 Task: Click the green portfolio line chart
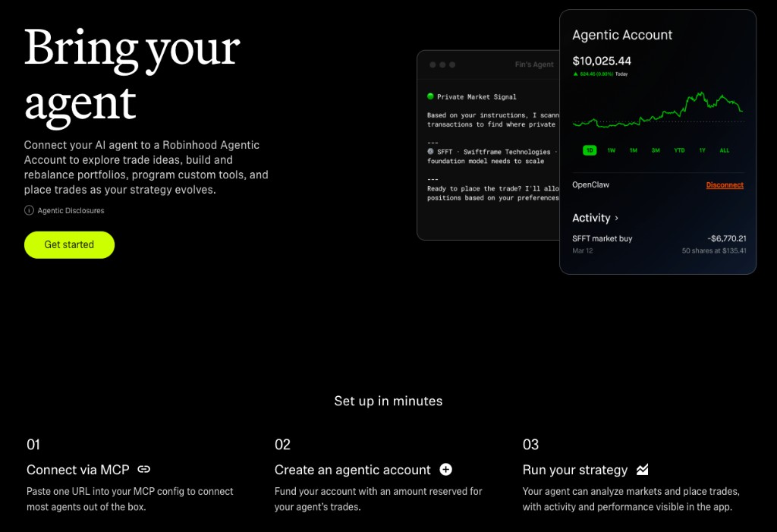[x=658, y=109]
